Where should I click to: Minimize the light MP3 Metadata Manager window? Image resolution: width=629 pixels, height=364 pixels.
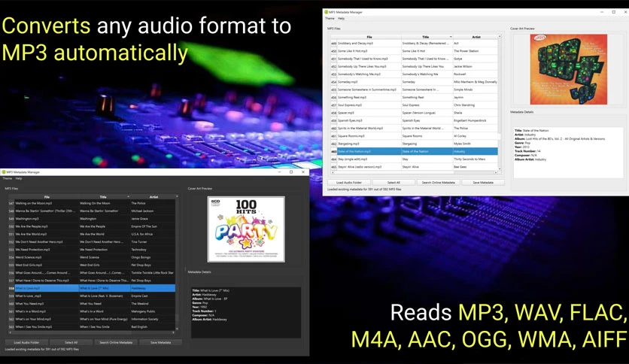click(x=602, y=12)
